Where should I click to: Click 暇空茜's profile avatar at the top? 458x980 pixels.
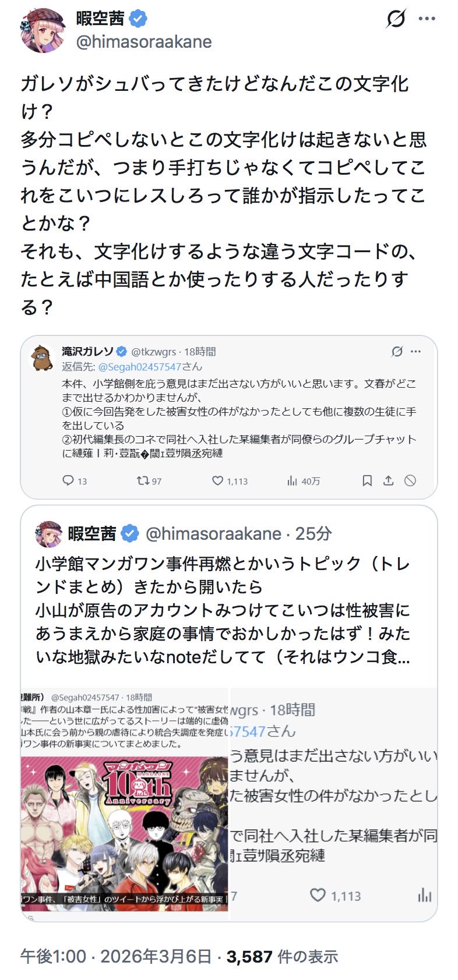[x=42, y=30]
